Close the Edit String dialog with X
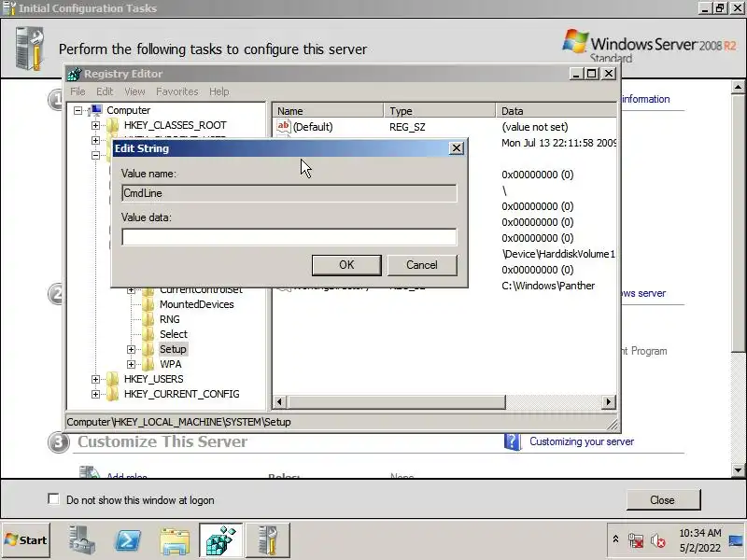 (456, 148)
